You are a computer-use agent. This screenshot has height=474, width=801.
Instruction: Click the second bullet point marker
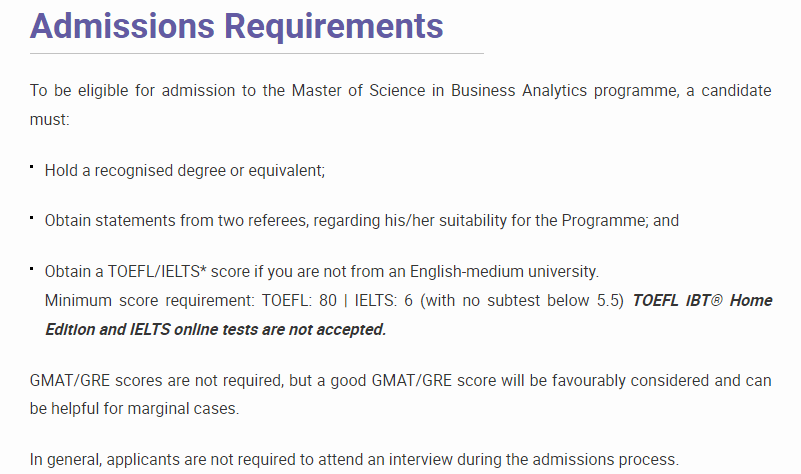(32, 218)
